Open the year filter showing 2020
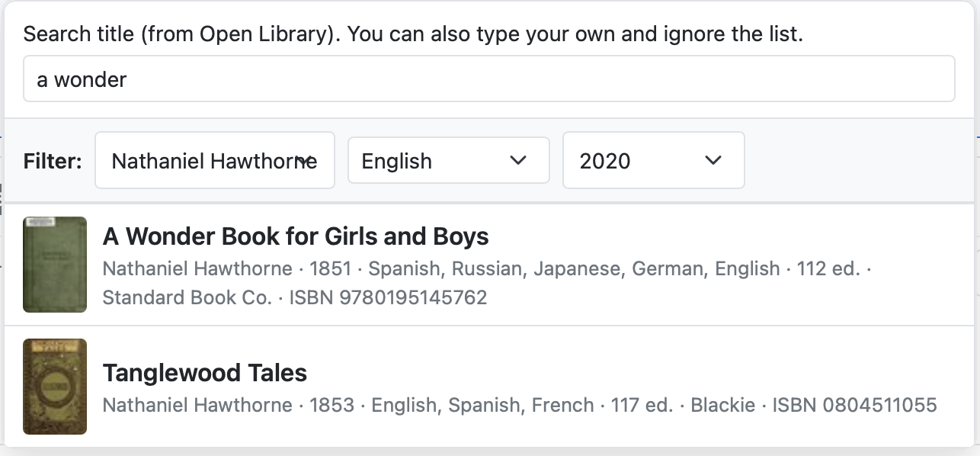 [653, 161]
